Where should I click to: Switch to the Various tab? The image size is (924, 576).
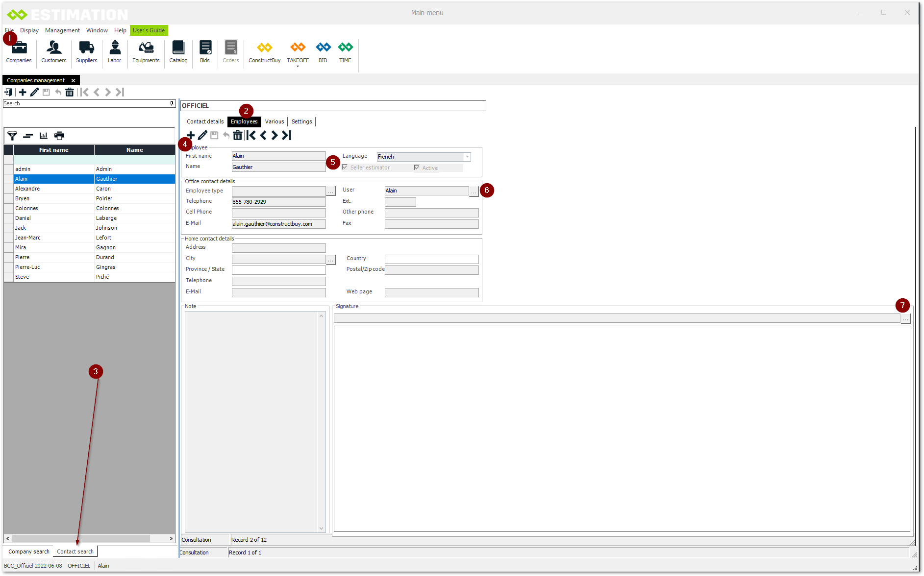pyautogui.click(x=274, y=121)
